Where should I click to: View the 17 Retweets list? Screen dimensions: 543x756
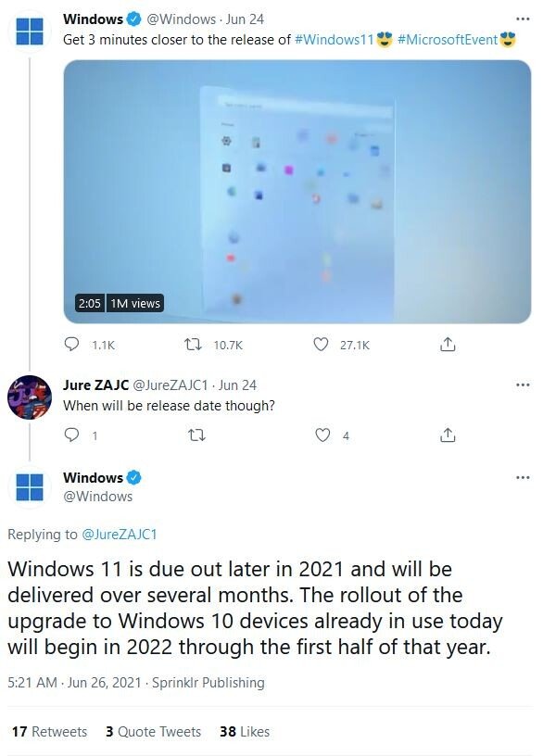50,731
